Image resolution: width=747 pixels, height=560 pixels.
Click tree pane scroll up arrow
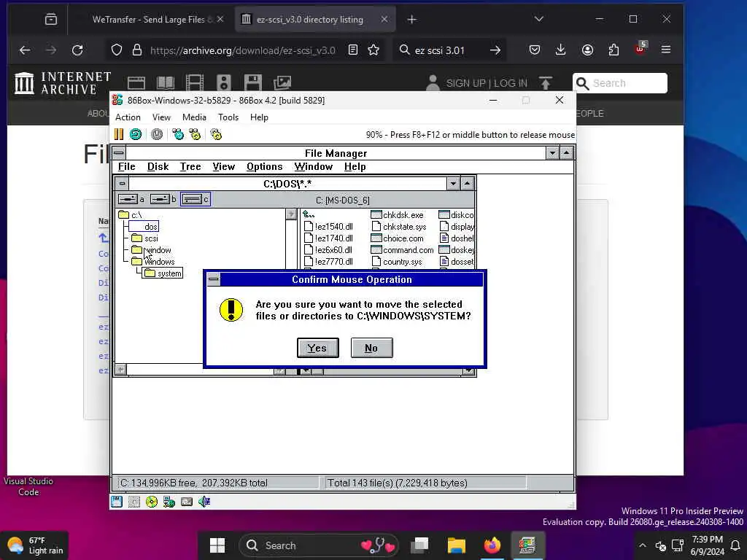coord(291,214)
